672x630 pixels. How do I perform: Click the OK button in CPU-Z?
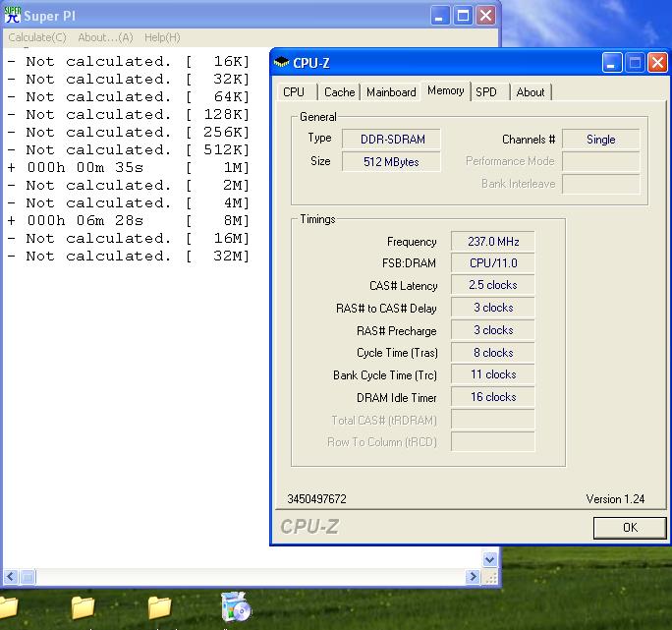[x=630, y=528]
